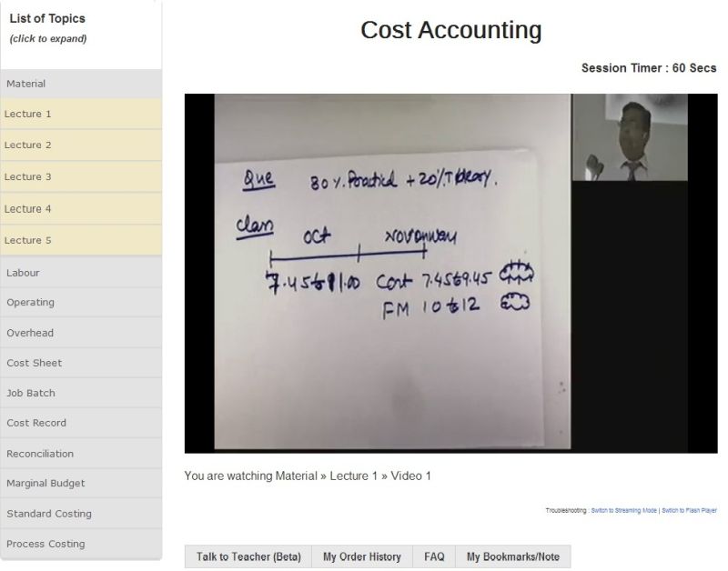Viewport: 728px width, 571px height.
Task: Open Lecture 3 entry
Action: 81,176
